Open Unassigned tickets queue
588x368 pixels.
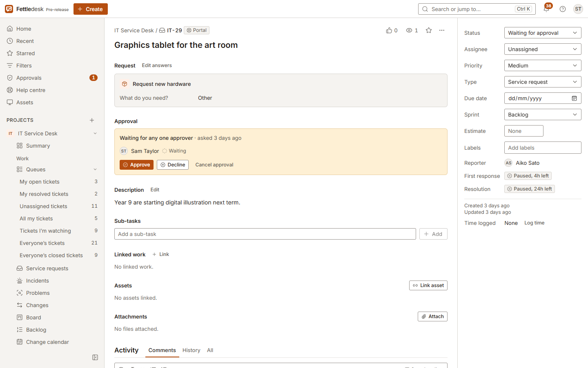tap(59, 206)
